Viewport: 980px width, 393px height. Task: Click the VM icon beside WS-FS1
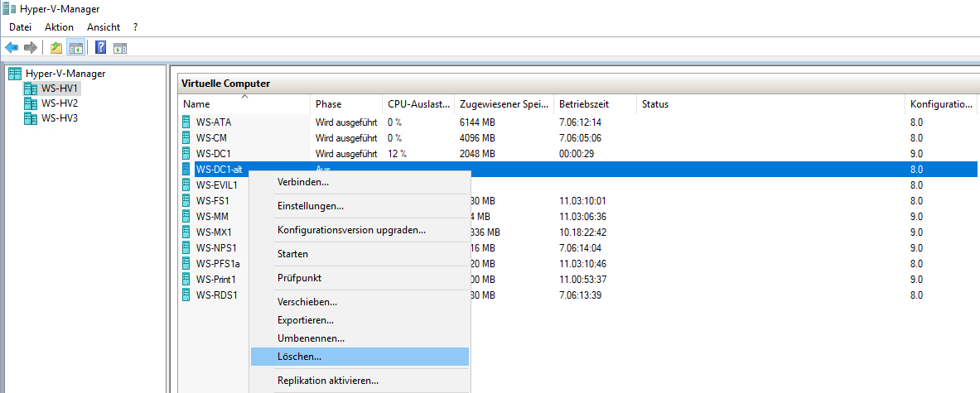click(x=186, y=201)
